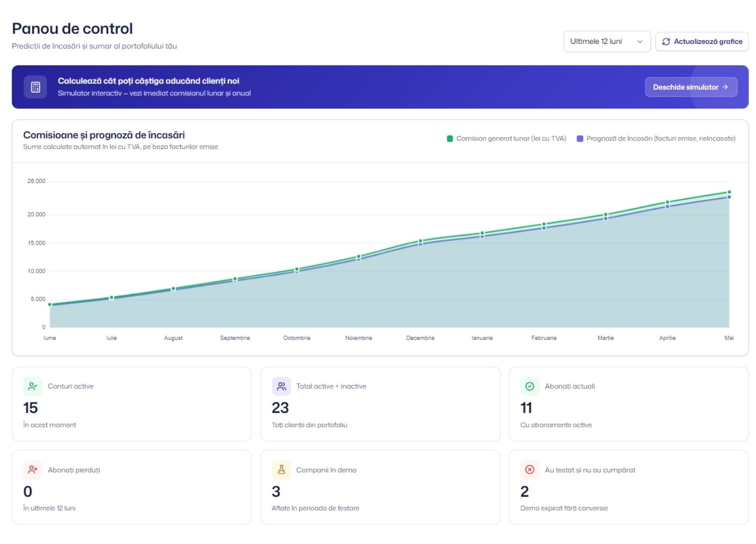Click Actualizează grafice button
Image resolution: width=756 pixels, height=544 pixels.
click(x=702, y=42)
